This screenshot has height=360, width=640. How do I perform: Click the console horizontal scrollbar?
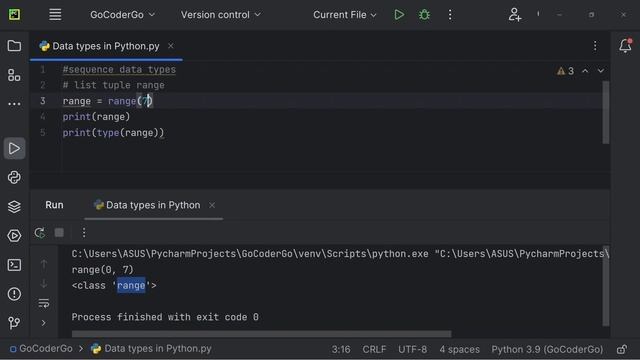coord(262,334)
